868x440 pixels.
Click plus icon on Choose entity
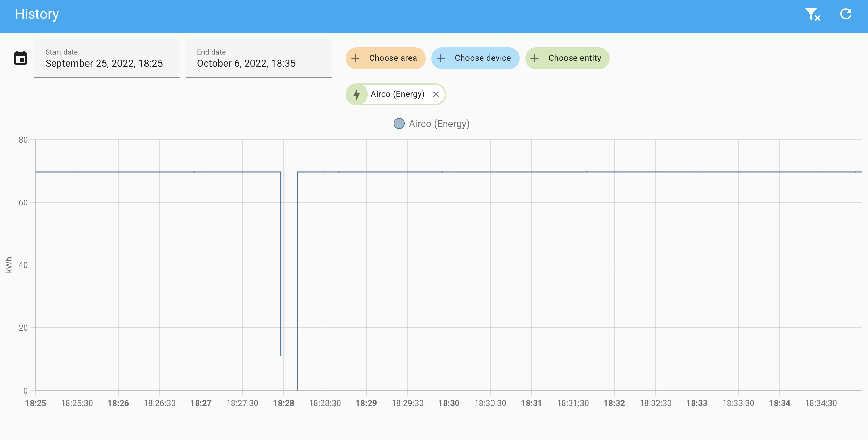point(535,58)
